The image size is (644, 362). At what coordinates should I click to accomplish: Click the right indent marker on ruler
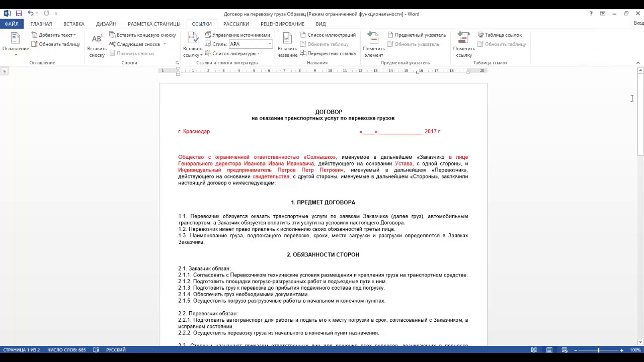468,72
